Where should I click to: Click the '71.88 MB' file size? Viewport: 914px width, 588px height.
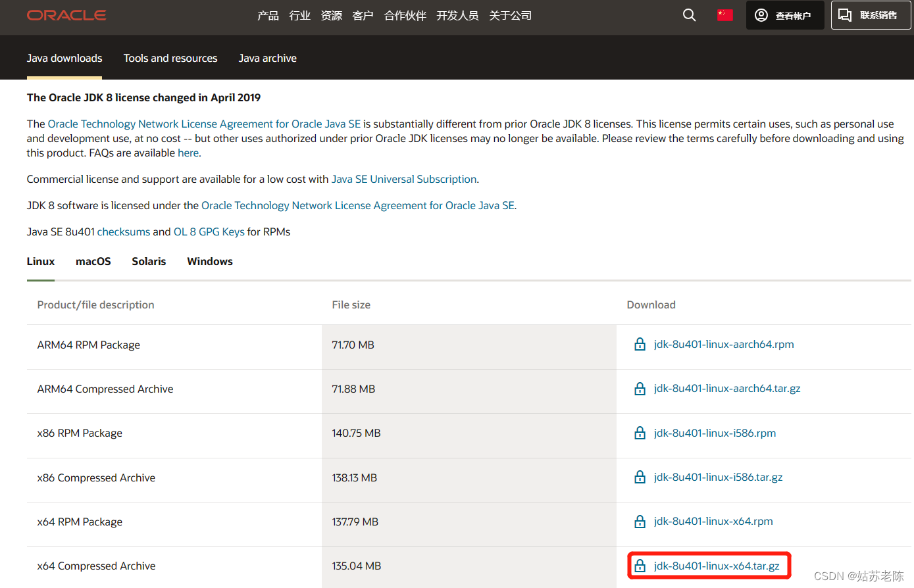click(x=353, y=389)
